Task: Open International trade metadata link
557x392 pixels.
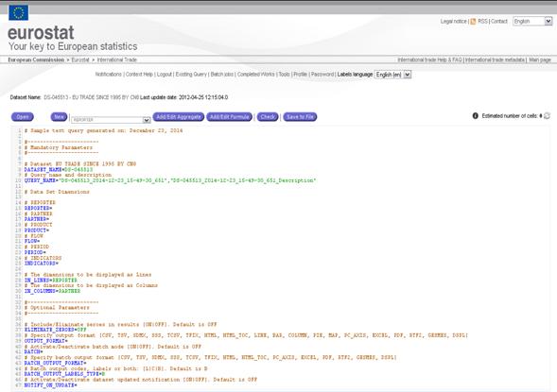Action: (x=495, y=60)
